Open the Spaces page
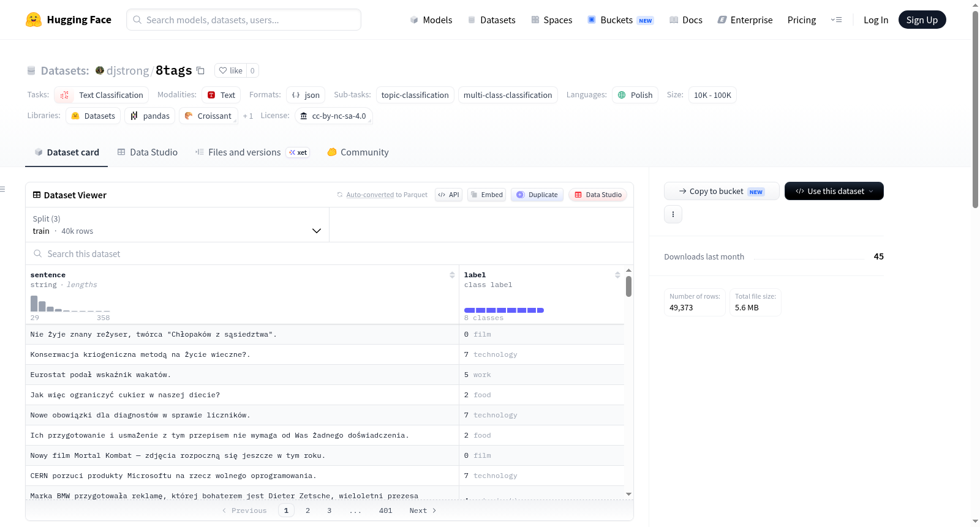 click(551, 20)
